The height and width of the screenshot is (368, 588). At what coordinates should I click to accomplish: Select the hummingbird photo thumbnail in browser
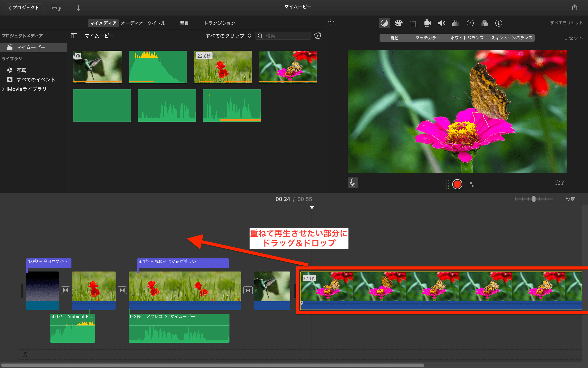point(97,67)
